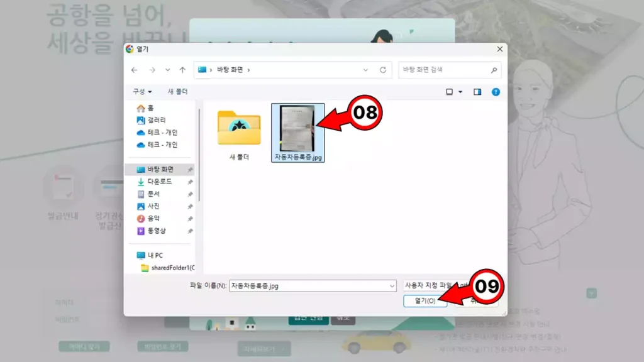Refresh the current folder view

(x=383, y=70)
